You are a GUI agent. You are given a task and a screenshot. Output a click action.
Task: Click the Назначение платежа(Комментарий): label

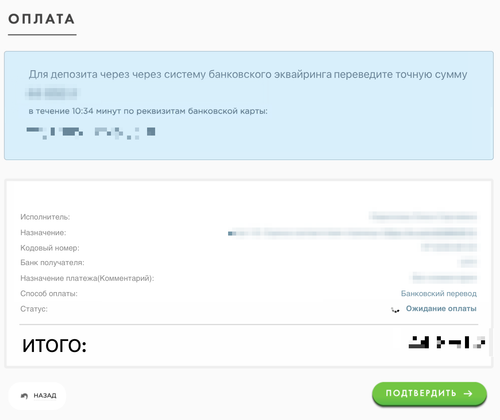click(87, 278)
